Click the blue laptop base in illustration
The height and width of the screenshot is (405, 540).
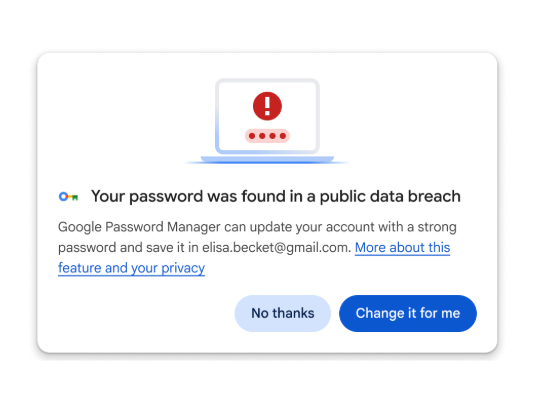267,159
